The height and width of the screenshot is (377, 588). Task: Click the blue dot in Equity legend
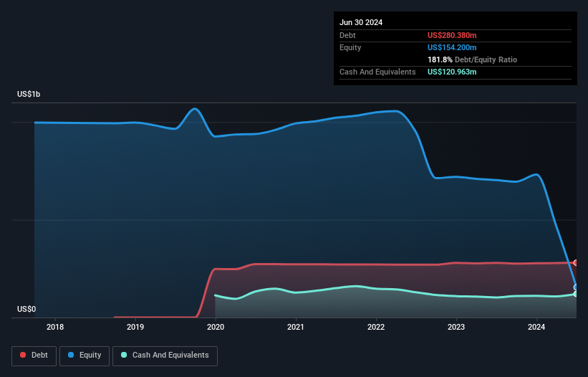71,355
